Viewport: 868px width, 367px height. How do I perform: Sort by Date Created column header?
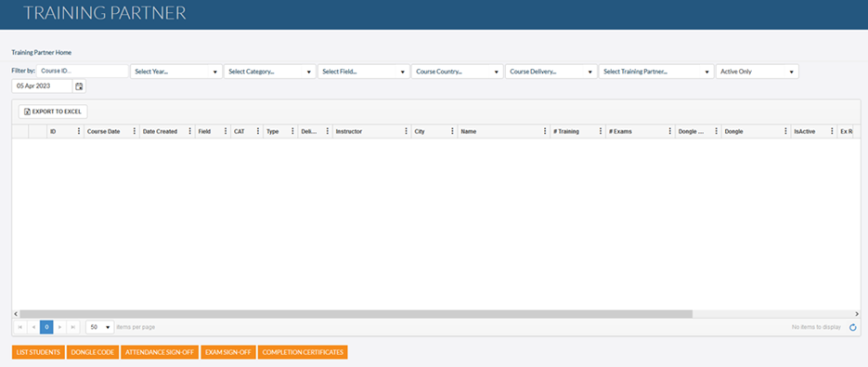[160, 132]
